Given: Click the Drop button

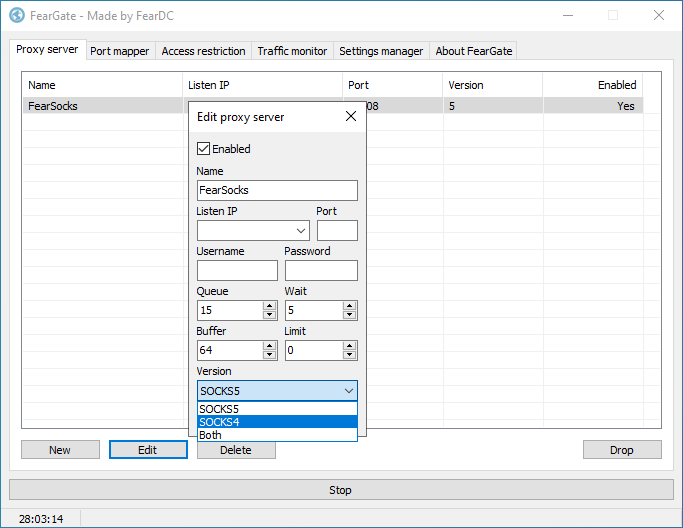Looking at the screenshot, I should [x=622, y=450].
